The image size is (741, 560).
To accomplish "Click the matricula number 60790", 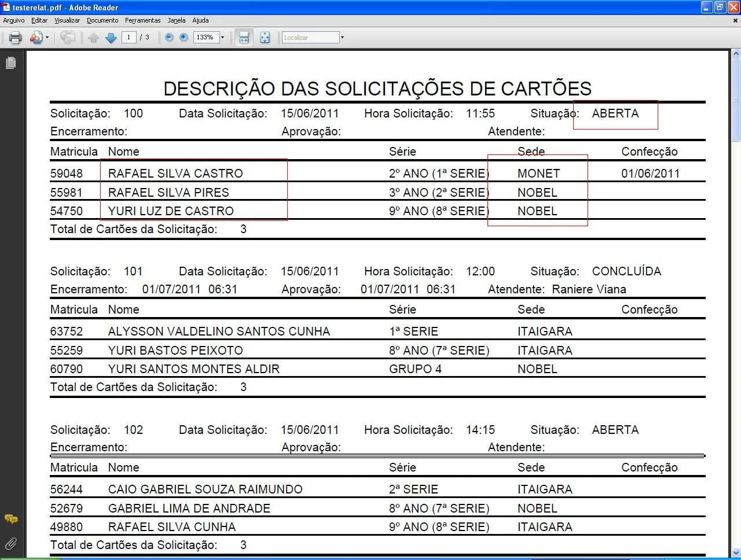I will (x=67, y=369).
